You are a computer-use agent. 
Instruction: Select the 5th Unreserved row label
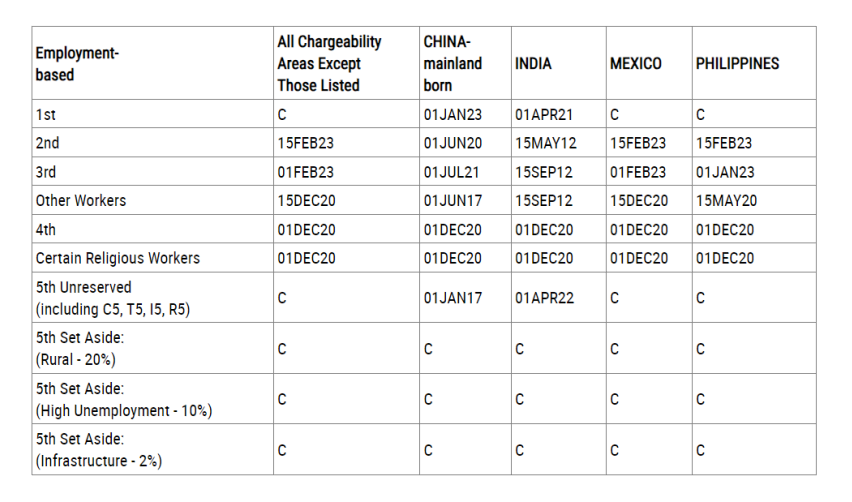pos(113,298)
